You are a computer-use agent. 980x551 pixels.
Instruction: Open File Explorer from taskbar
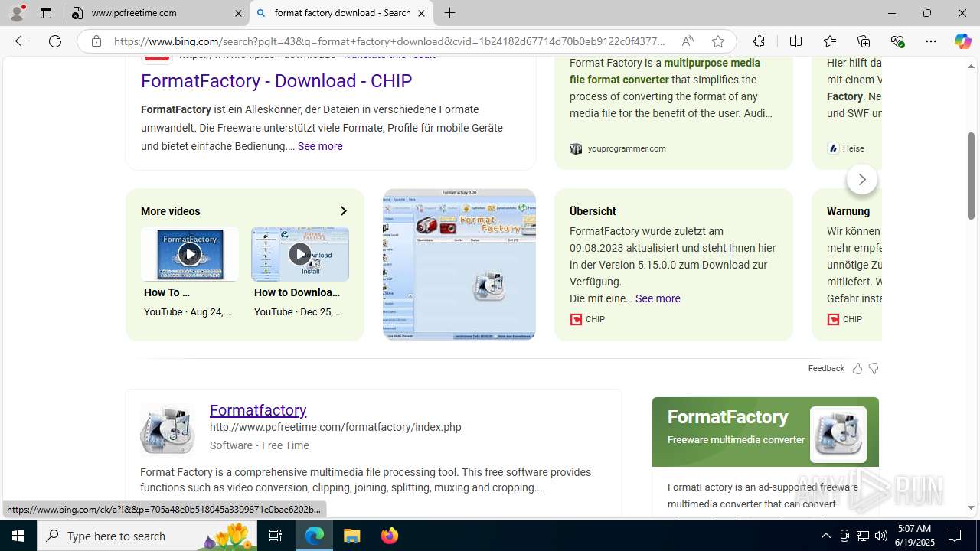[351, 536]
